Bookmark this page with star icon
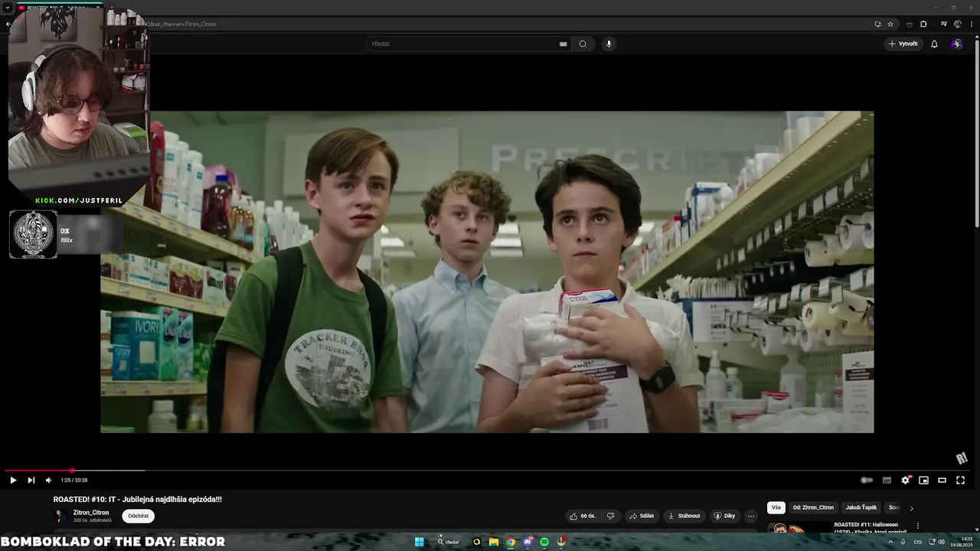 (890, 24)
